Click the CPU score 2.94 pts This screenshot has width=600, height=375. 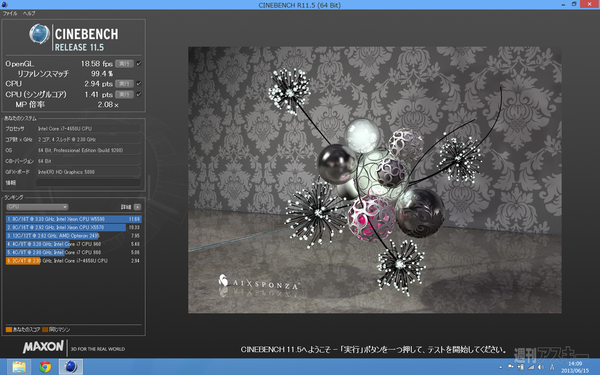[98, 83]
